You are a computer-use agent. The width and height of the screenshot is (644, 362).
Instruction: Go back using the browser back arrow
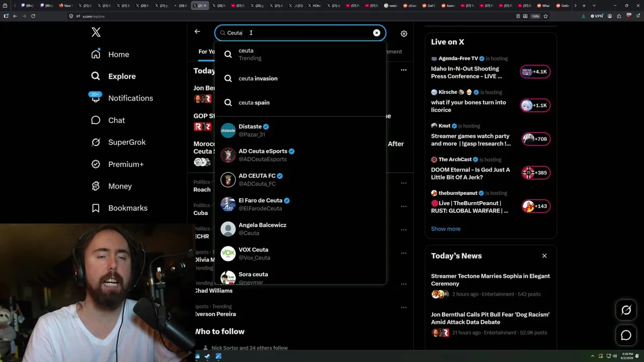15,16
